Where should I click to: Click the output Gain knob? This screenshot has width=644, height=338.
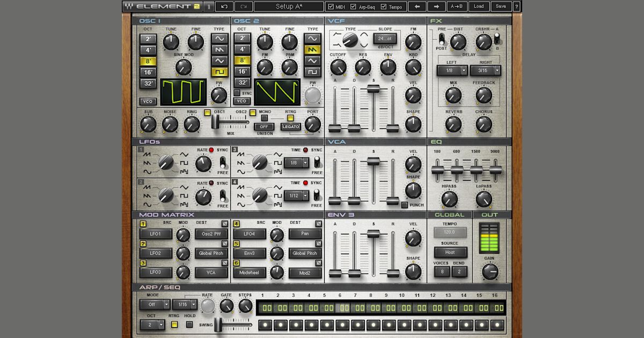[490, 272]
